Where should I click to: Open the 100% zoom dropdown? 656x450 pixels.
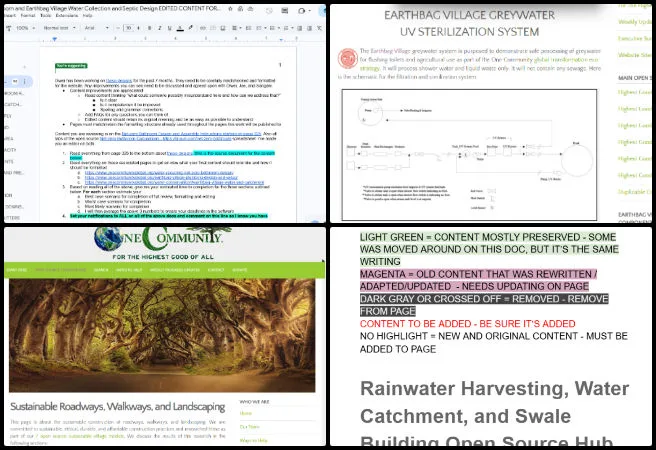point(25,28)
